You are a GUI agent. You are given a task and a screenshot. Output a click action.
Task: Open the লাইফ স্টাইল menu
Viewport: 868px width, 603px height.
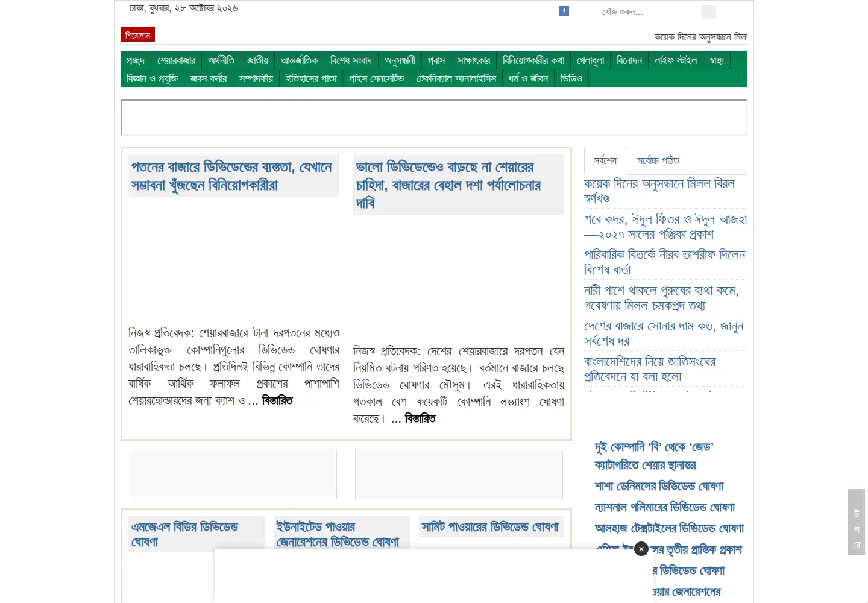676,60
